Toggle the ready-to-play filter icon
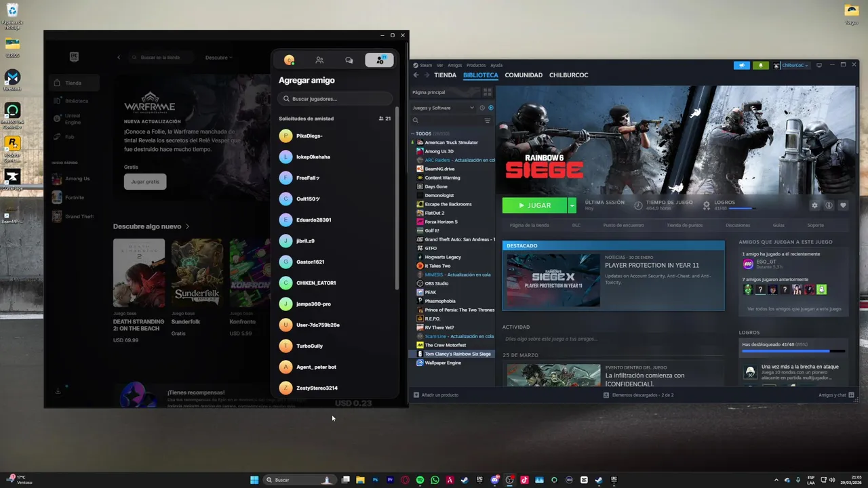The height and width of the screenshot is (488, 868). [x=491, y=108]
